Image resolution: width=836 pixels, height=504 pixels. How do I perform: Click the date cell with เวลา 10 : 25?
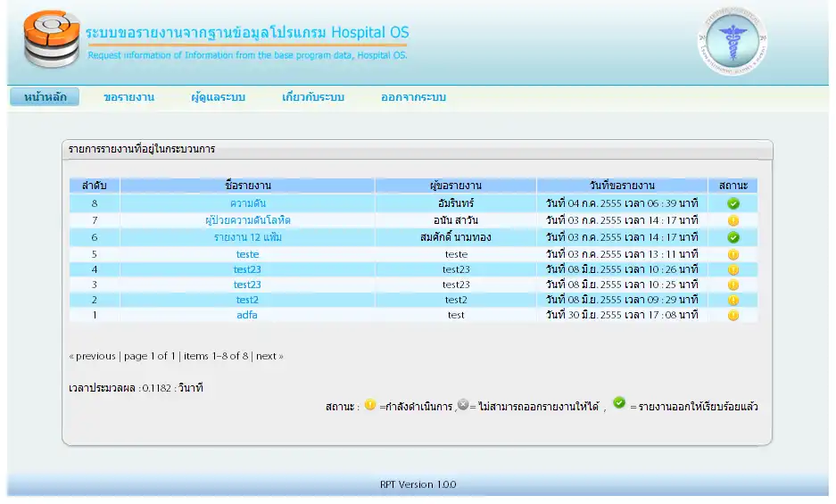[622, 285]
